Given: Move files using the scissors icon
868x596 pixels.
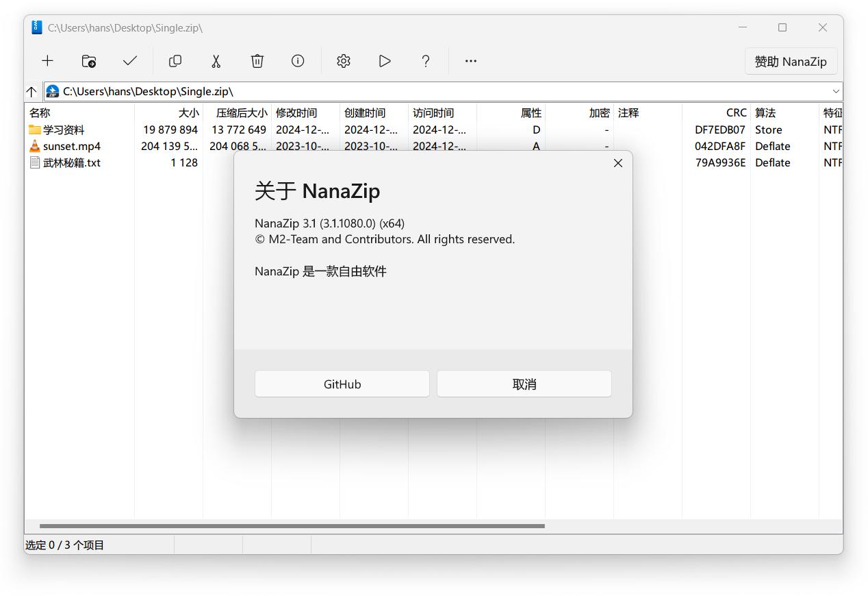Looking at the screenshot, I should pos(216,61).
